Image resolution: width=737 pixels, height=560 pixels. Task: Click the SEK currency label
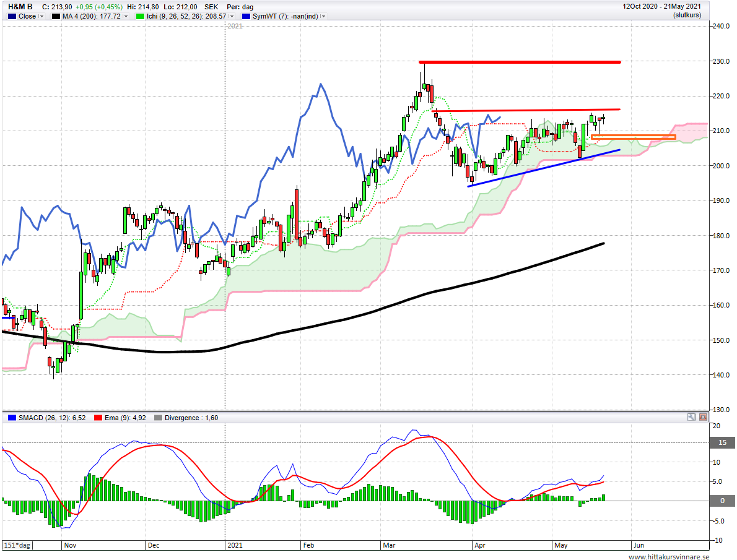211,7
